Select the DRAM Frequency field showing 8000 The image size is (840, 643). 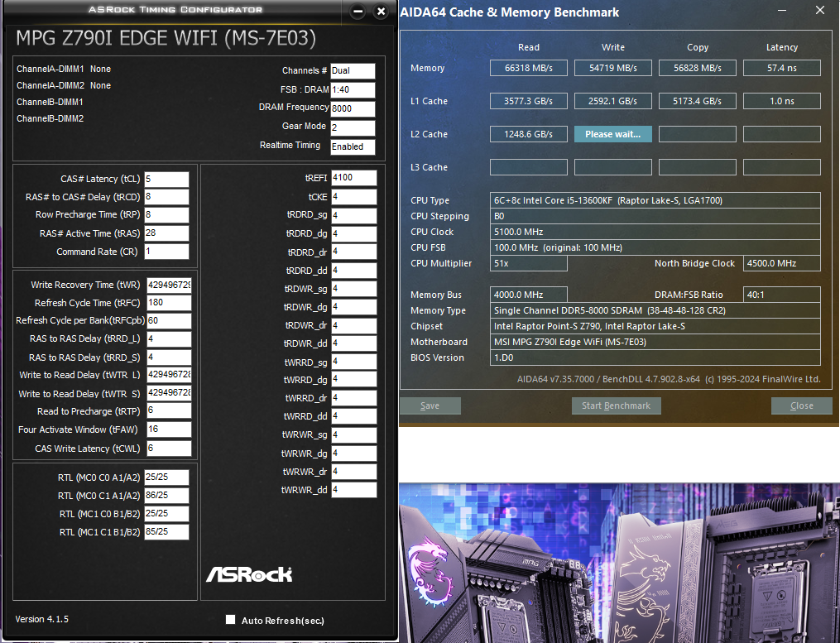point(353,108)
